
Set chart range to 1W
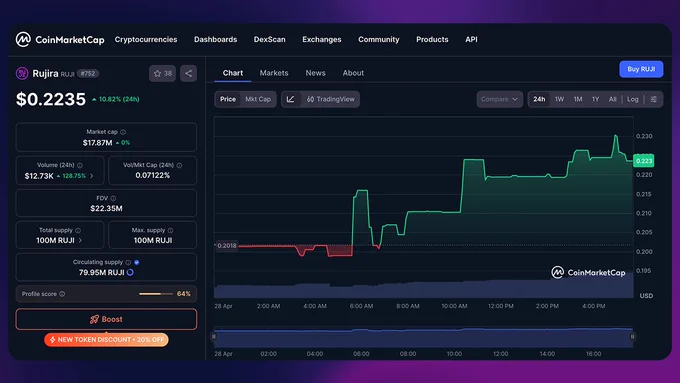click(559, 99)
